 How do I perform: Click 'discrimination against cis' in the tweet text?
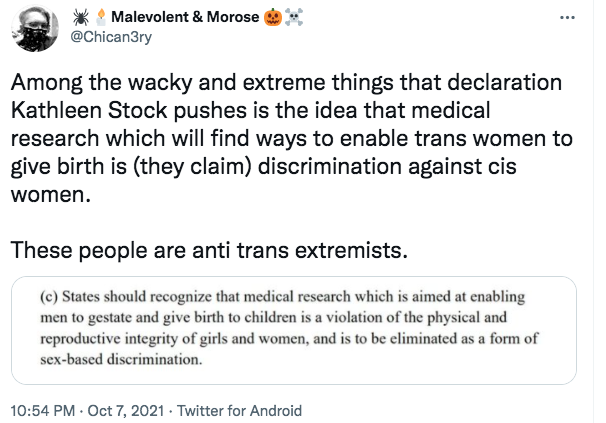(387, 167)
